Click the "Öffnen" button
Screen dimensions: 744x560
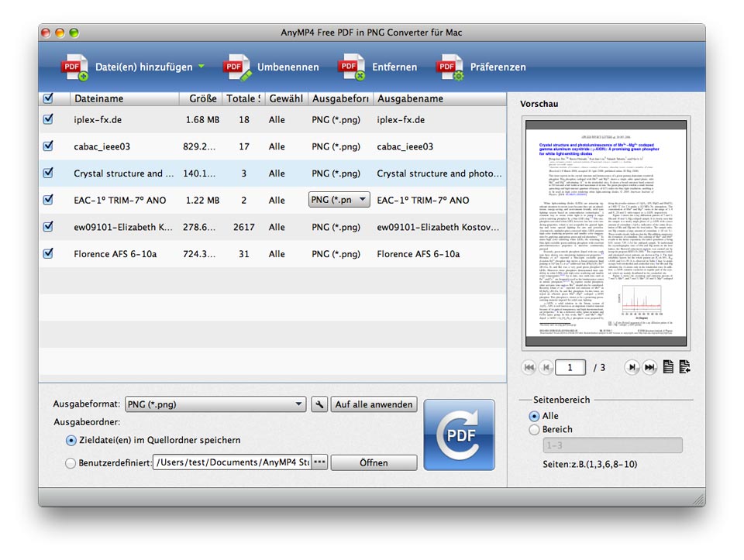tap(374, 462)
